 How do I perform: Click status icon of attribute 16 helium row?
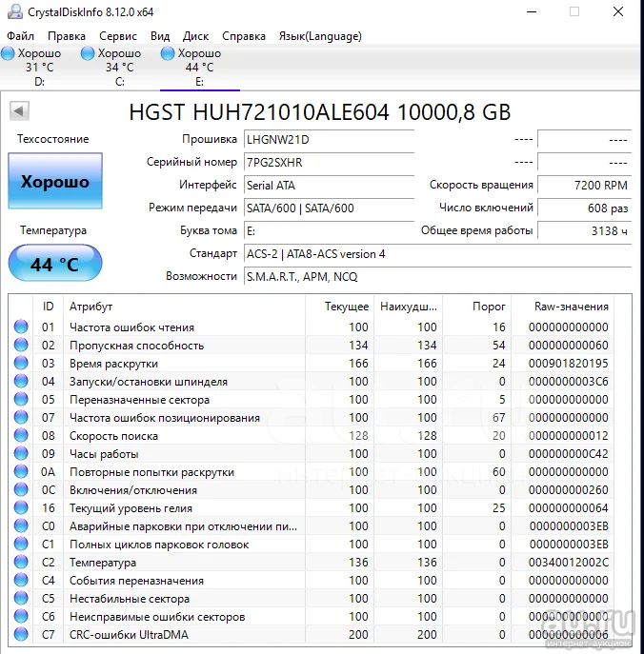click(x=21, y=507)
